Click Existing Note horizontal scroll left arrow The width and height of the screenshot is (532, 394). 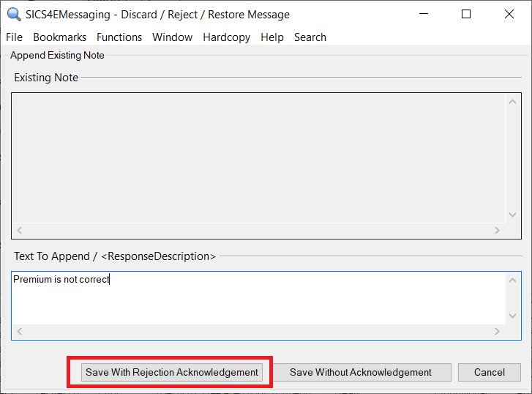20,230
